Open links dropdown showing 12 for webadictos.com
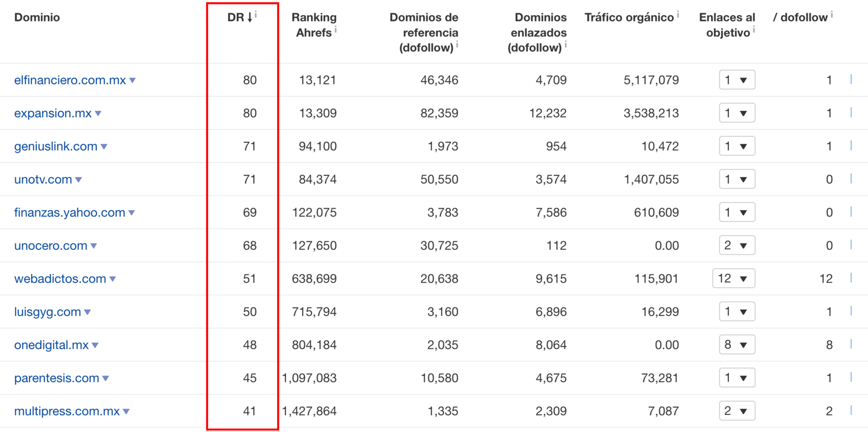This screenshot has width=868, height=432. [x=734, y=279]
